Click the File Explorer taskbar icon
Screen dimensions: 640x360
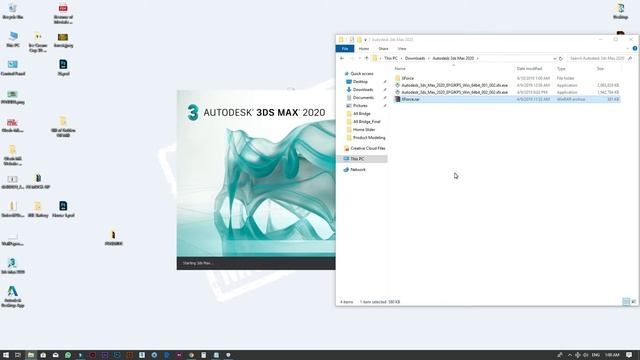click(x=31, y=355)
